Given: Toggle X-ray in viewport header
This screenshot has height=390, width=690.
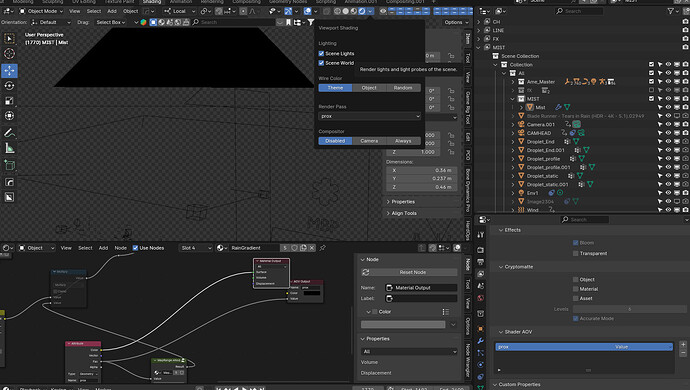Looking at the screenshot, I should pyautogui.click(x=327, y=11).
